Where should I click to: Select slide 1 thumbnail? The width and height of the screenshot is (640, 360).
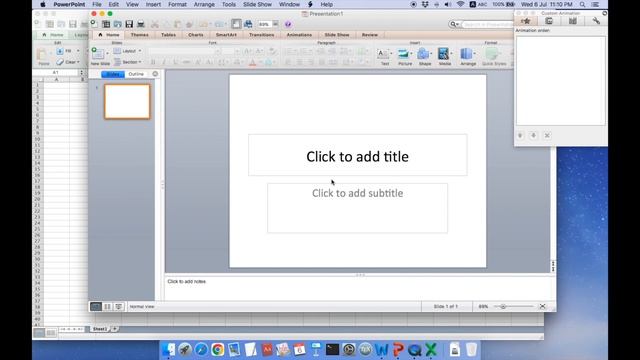(x=127, y=102)
